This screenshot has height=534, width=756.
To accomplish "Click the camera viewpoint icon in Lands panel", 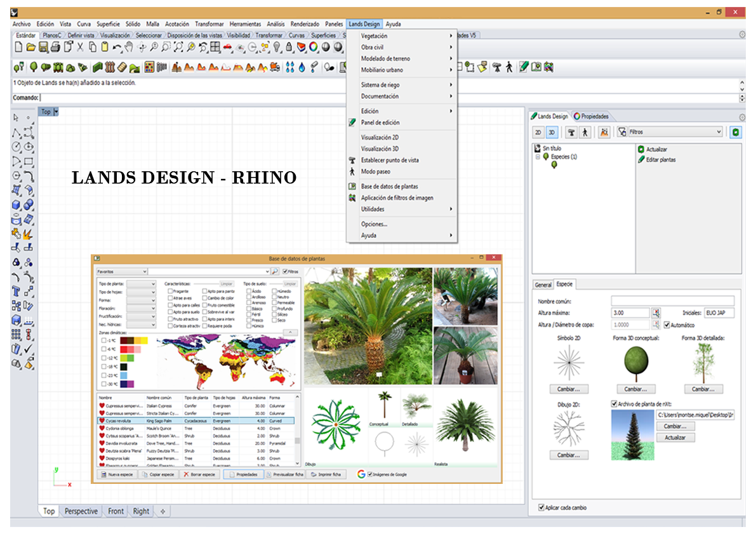I will coord(571,132).
